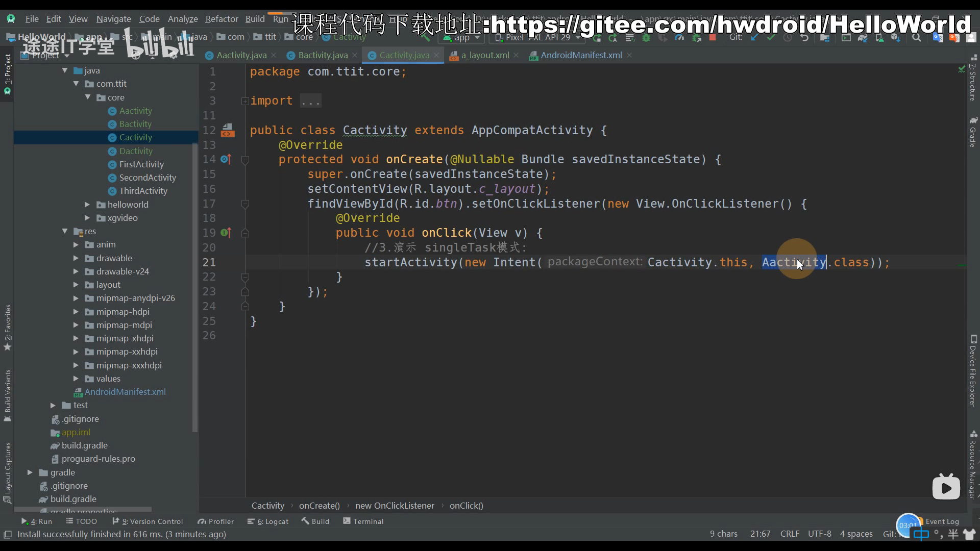Toggle the Layout Captures side panel

tap(7, 473)
